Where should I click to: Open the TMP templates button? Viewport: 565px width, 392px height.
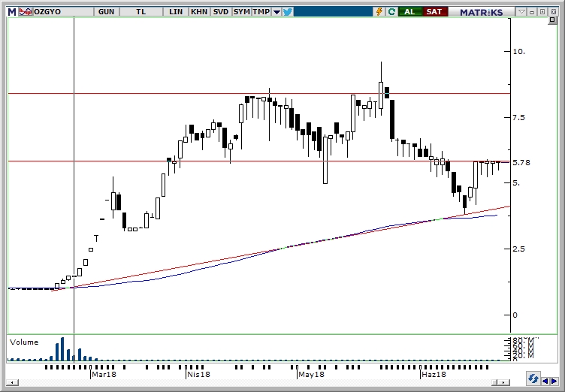click(261, 12)
